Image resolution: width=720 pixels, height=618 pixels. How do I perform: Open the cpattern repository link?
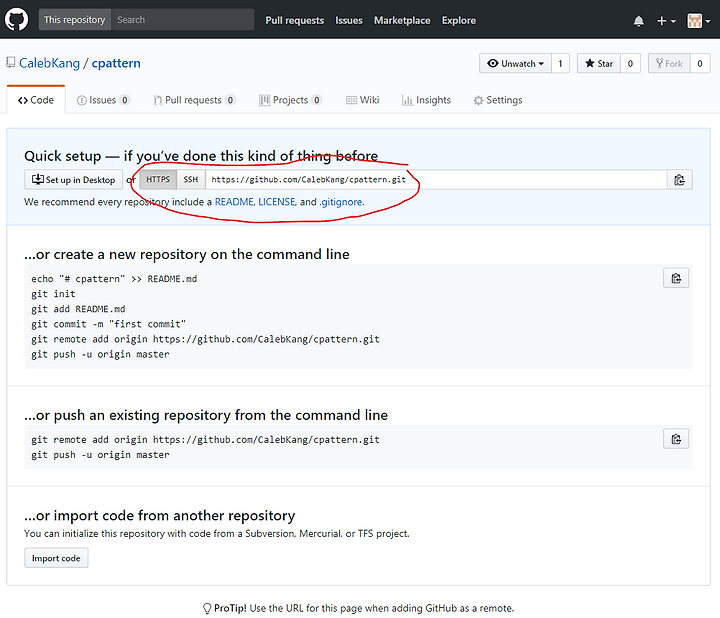click(116, 63)
